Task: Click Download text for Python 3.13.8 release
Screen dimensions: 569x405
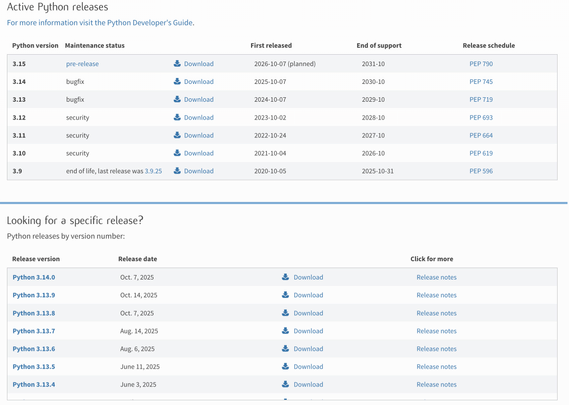Action: pos(308,313)
